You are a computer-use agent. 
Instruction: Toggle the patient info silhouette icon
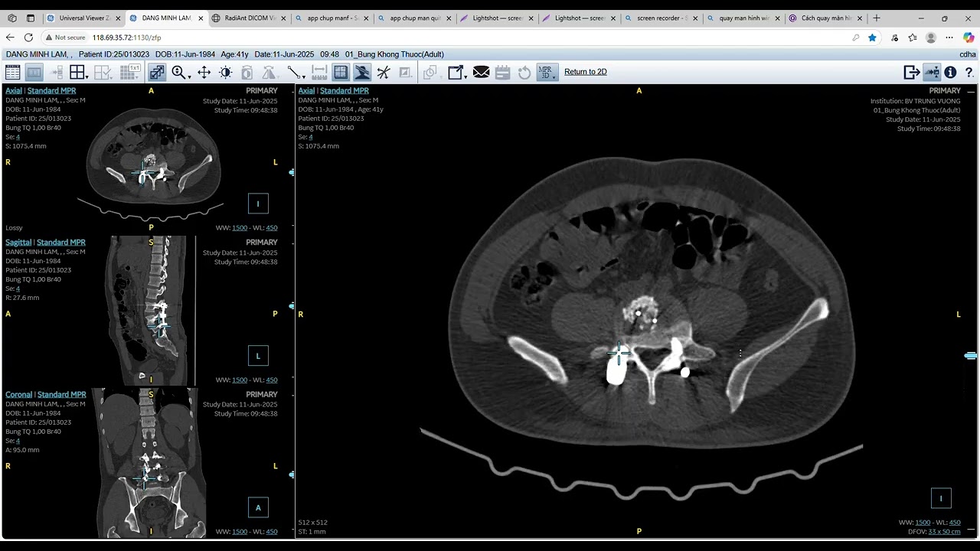point(362,72)
